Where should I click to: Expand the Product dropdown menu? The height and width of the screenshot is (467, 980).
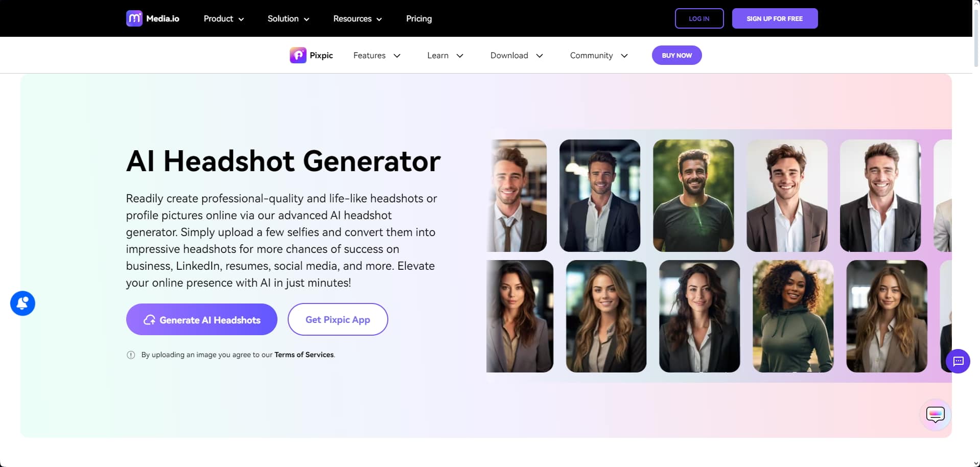coord(224,18)
